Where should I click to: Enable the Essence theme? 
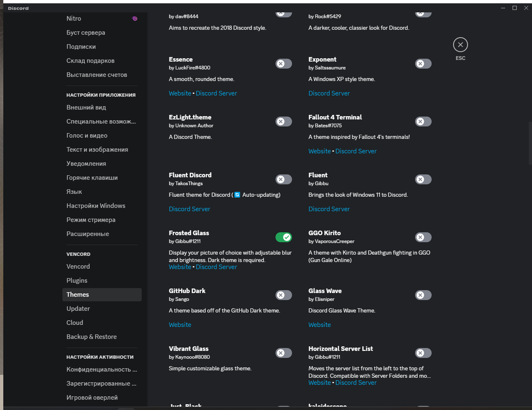(x=283, y=64)
